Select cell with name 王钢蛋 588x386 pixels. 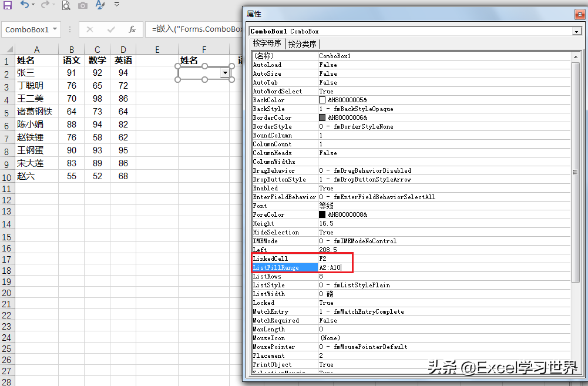click(x=36, y=150)
